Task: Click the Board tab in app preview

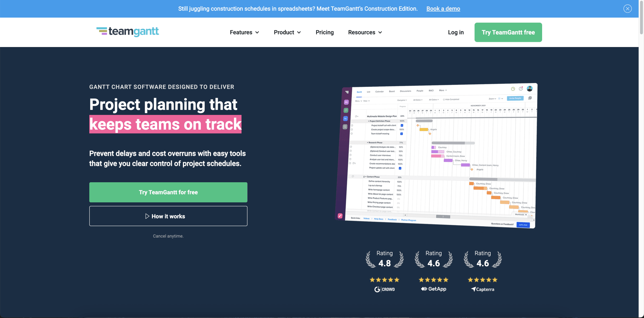Action: [392, 91]
